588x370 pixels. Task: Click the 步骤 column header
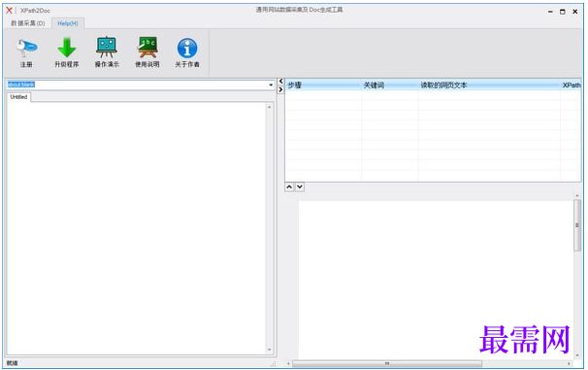(x=323, y=85)
